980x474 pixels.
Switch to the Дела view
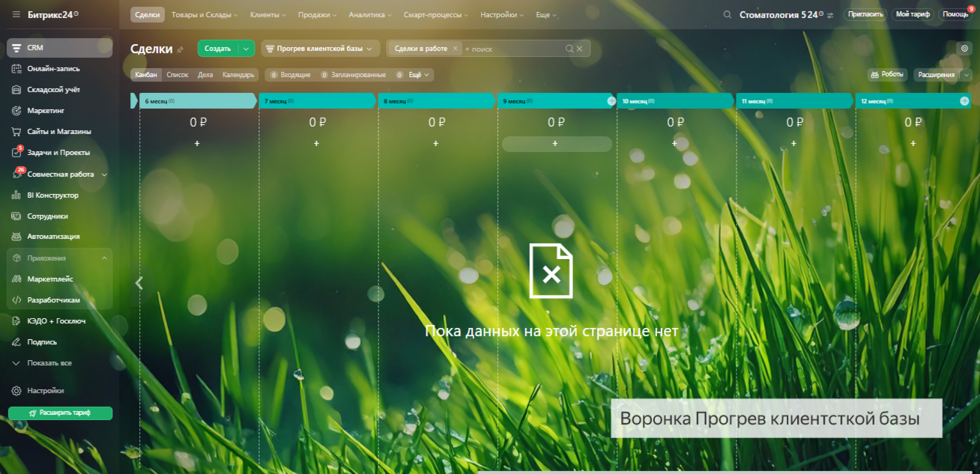tap(205, 75)
